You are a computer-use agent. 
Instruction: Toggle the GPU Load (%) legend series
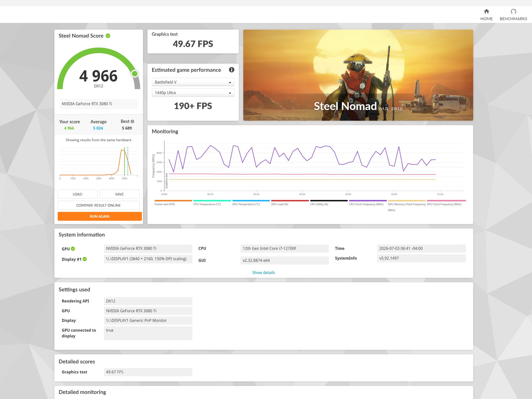pos(280,204)
